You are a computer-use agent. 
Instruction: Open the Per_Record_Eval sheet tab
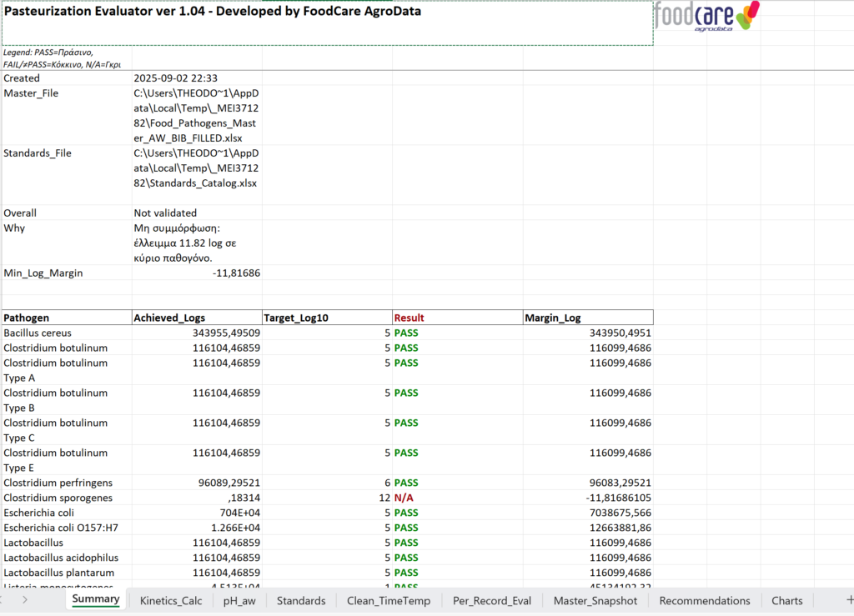(x=492, y=601)
